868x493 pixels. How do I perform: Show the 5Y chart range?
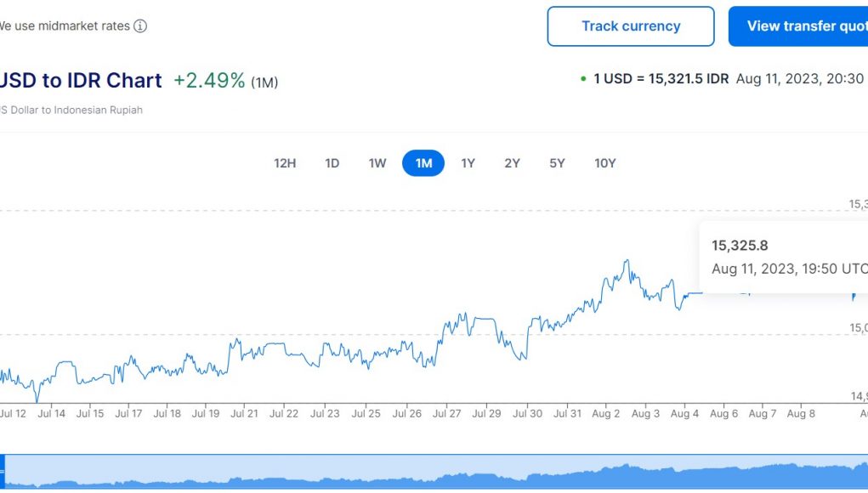(x=557, y=163)
